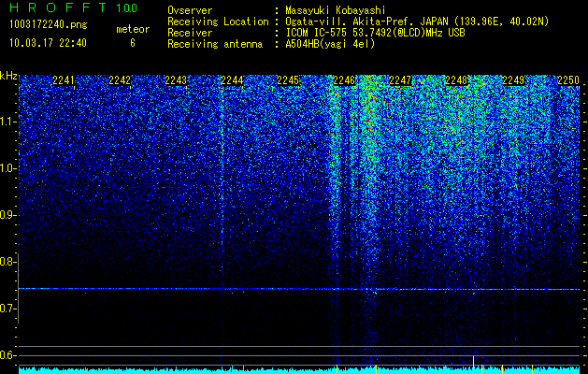Viewport: 588px width, 374px height.
Task: Select the file name 1003172240.png
Action: tap(49, 25)
